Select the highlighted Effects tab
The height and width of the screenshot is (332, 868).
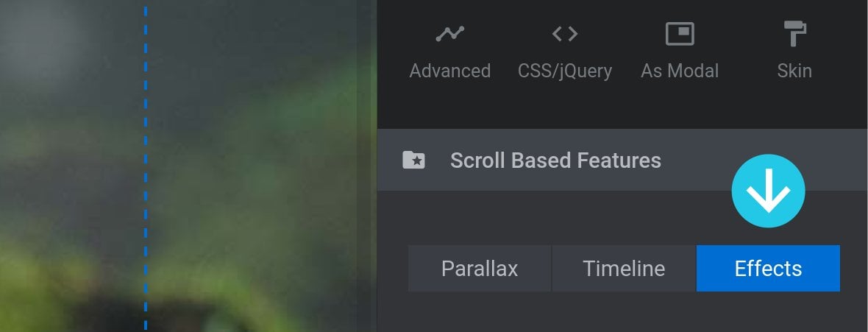click(768, 268)
